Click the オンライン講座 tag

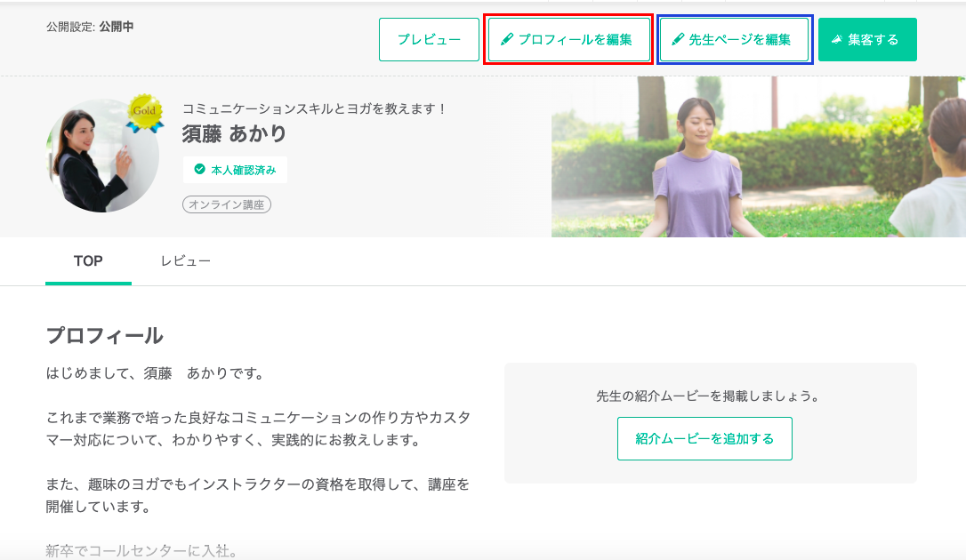pyautogui.click(x=226, y=204)
